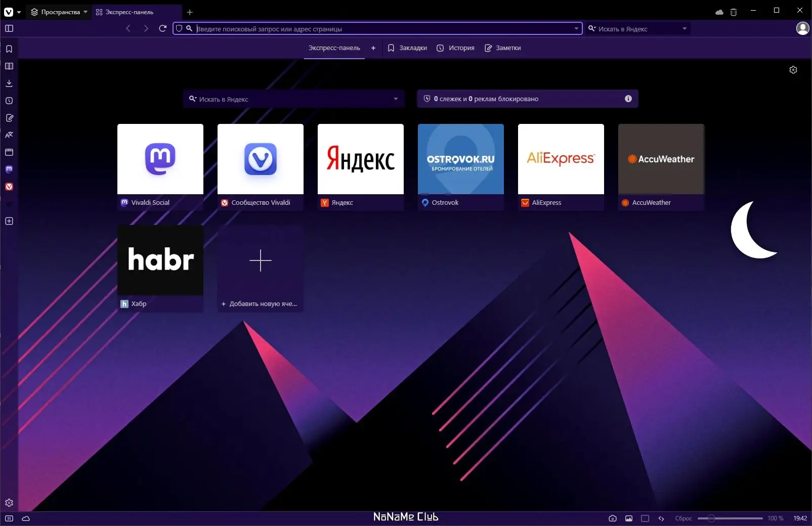Open the History side panel
812x526 pixels.
[x=9, y=101]
